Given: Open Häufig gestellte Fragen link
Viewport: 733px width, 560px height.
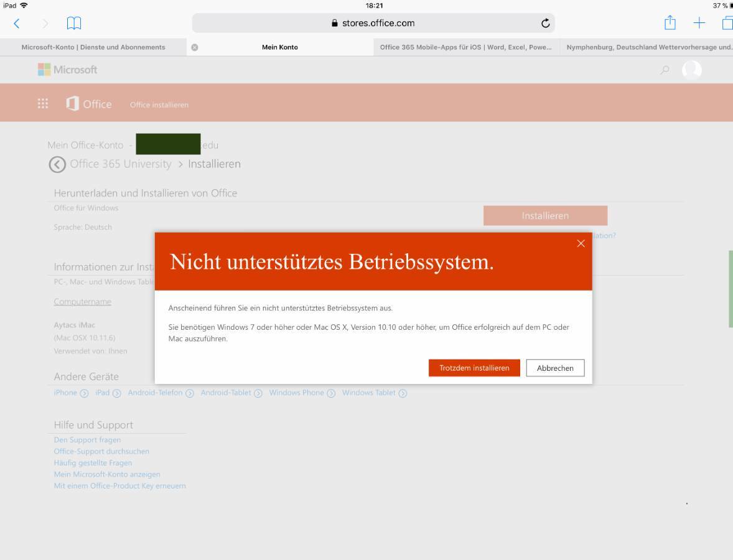Looking at the screenshot, I should 93,463.
